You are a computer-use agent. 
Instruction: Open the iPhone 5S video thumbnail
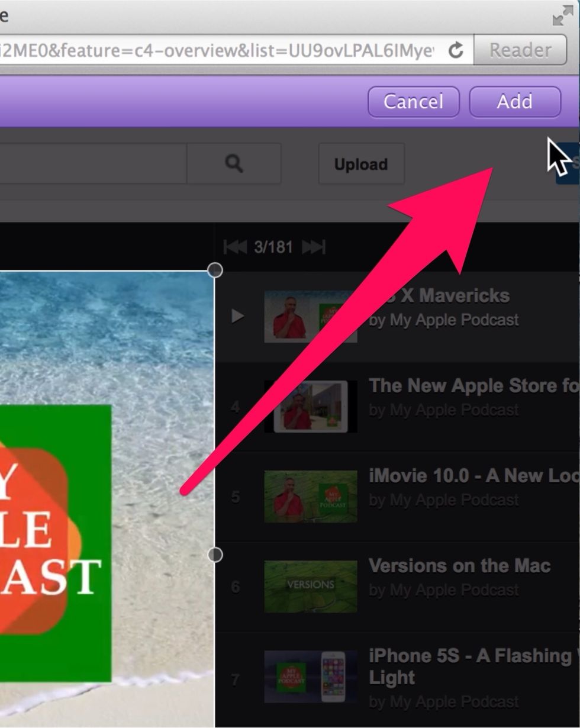pos(311,676)
